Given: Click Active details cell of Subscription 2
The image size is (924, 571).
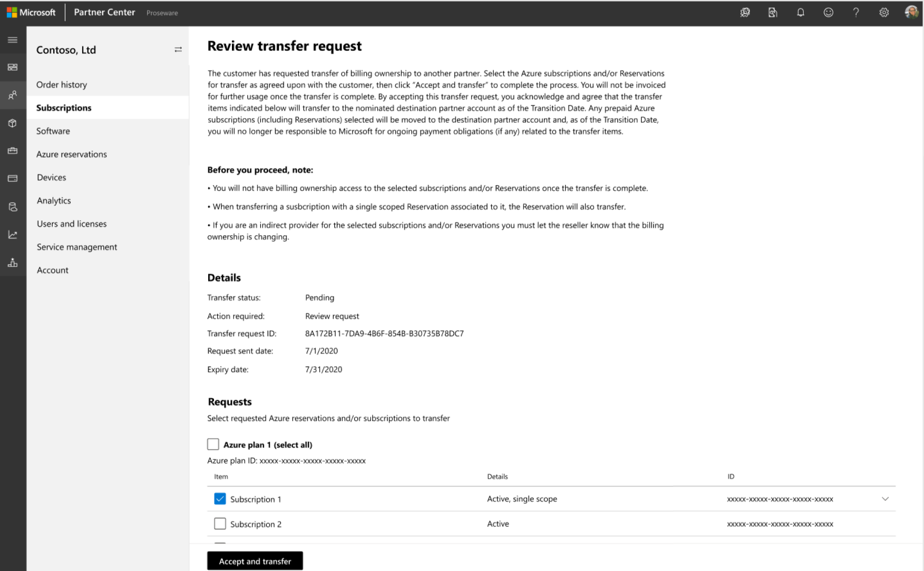Looking at the screenshot, I should (498, 524).
